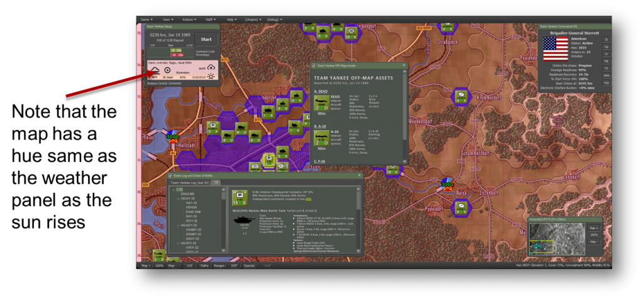Image resolution: width=644 pixels, height=301 pixels.
Task: Click the M1A1 Abrams tank silhouette
Action: (x=245, y=220)
